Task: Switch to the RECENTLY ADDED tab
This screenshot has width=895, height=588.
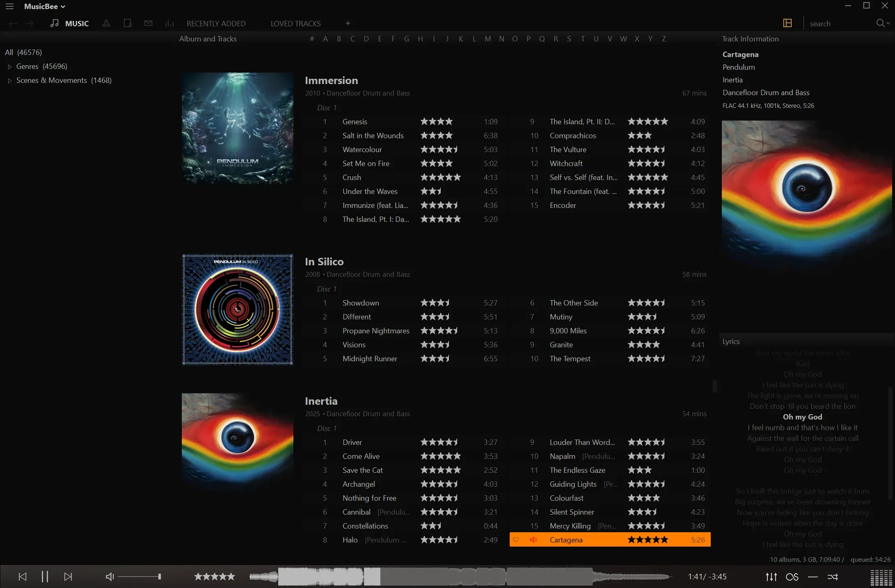Action: click(216, 23)
